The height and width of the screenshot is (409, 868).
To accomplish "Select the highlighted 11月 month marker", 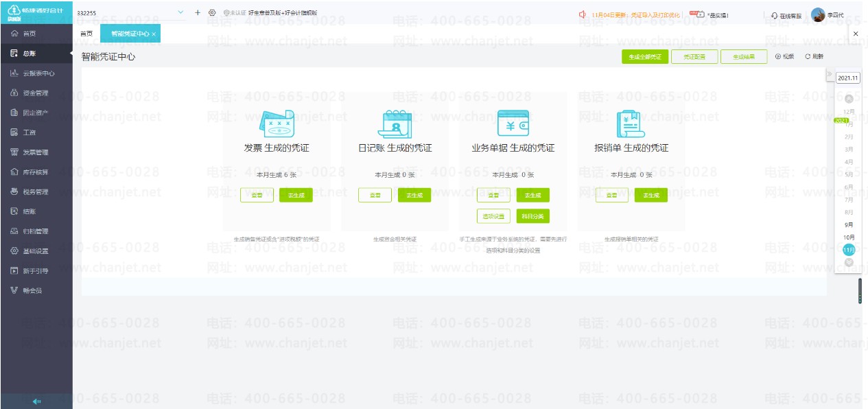I will click(849, 250).
